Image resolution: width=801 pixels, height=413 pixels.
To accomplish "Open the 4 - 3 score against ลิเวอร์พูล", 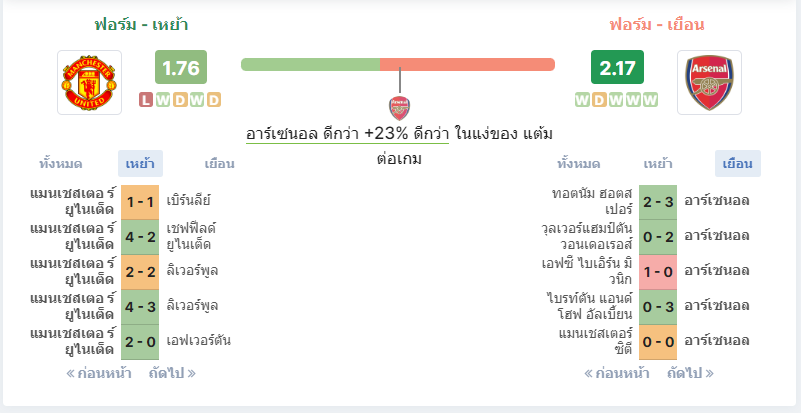I will [140, 306].
